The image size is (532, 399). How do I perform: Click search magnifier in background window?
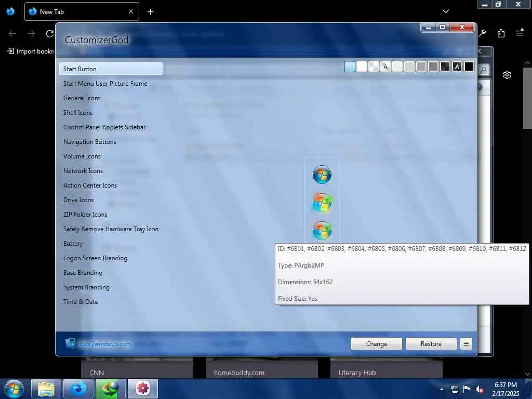[x=484, y=70]
